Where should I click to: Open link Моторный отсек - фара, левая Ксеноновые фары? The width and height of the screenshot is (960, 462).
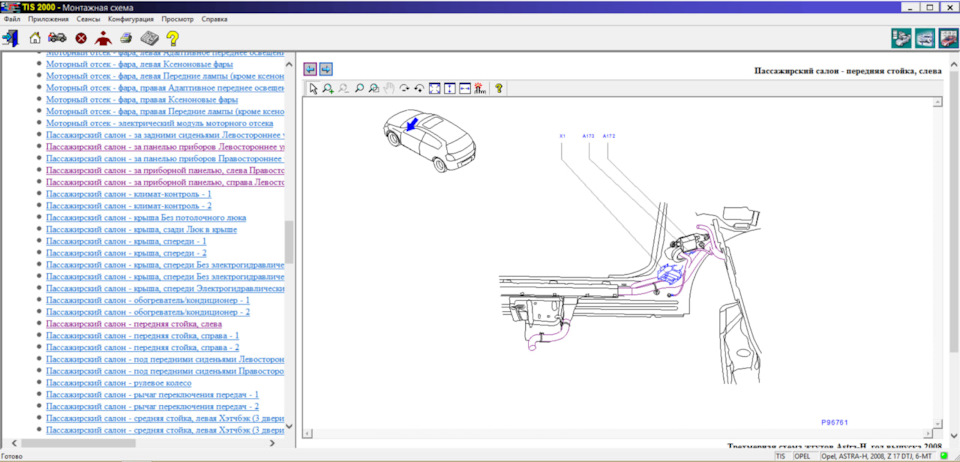[x=139, y=64]
